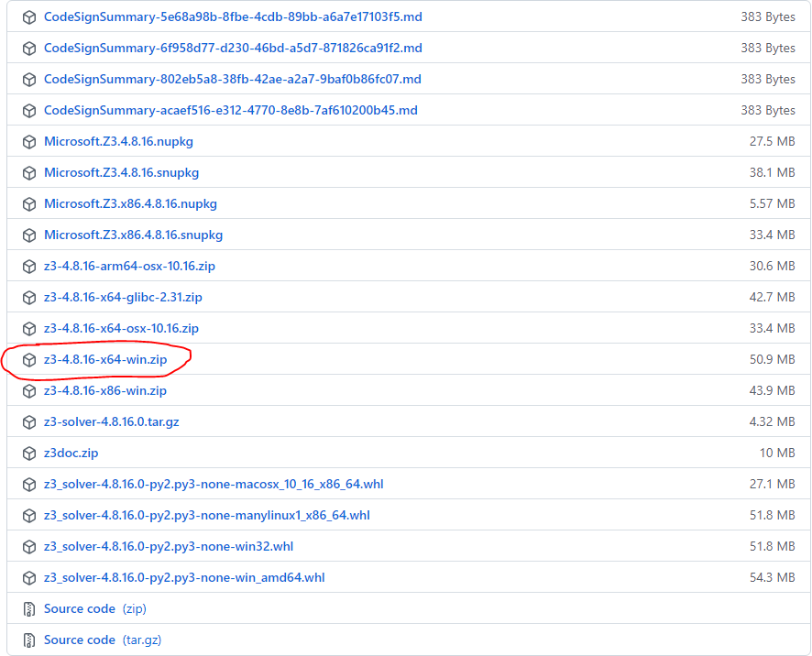The image size is (812, 656).
Task: Open CodeSignSummary-802eb5a8-38fb-42ae-a2a7-9baf0b86fc07.md link
Action: click(x=233, y=79)
